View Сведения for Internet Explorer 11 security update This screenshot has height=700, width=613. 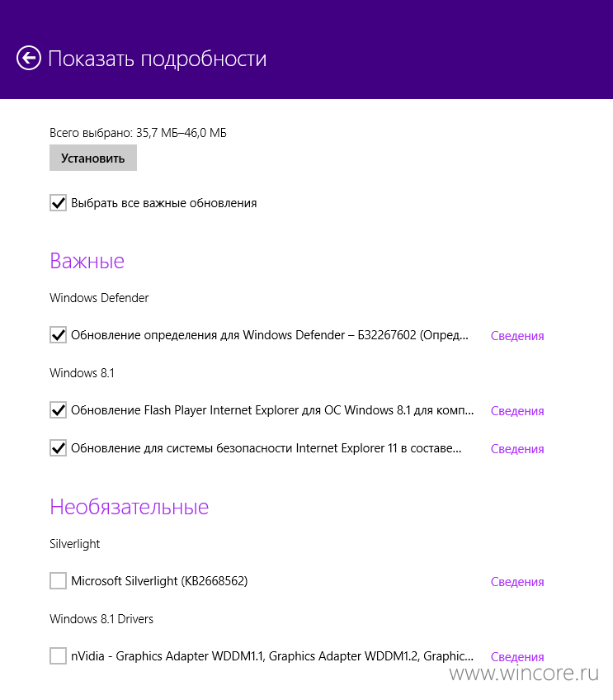click(517, 449)
